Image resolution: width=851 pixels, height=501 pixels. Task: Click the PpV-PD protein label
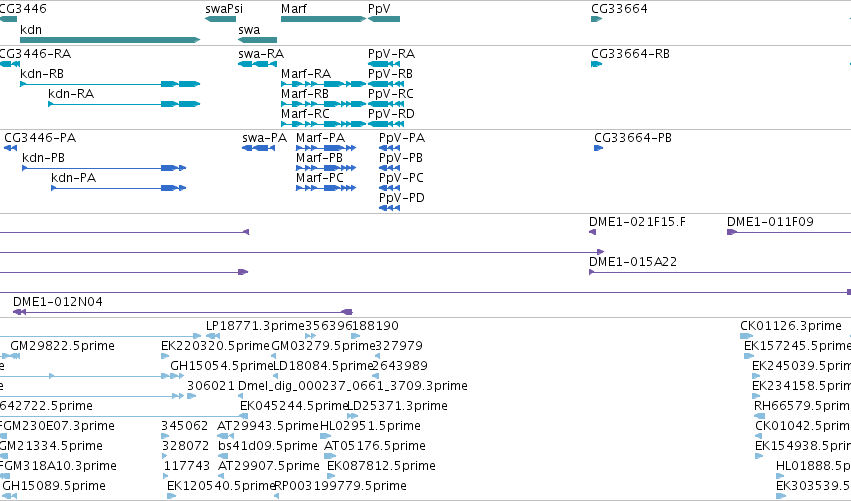coord(402,198)
